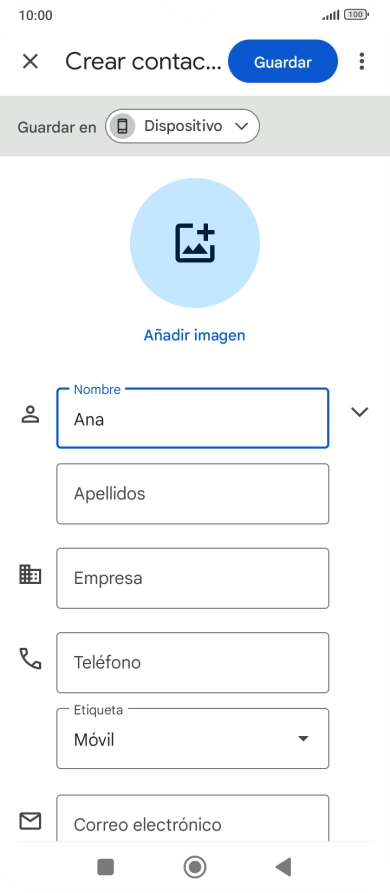Save contact with Guardar button
This screenshot has width=390, height=893.
coord(283,62)
